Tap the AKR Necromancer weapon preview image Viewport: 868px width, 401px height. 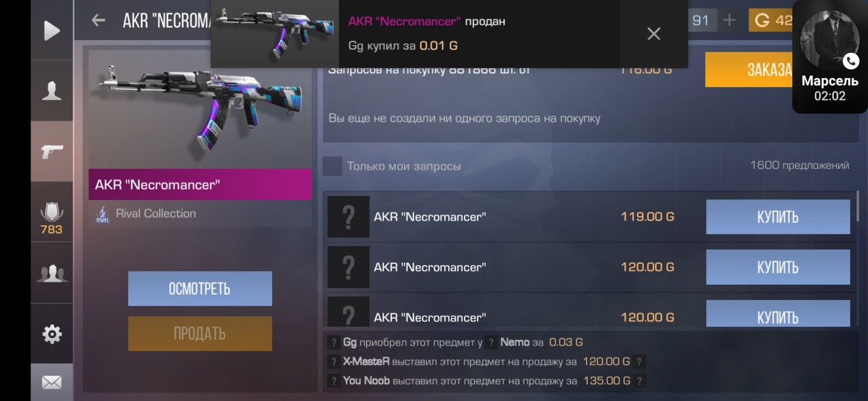click(x=200, y=109)
